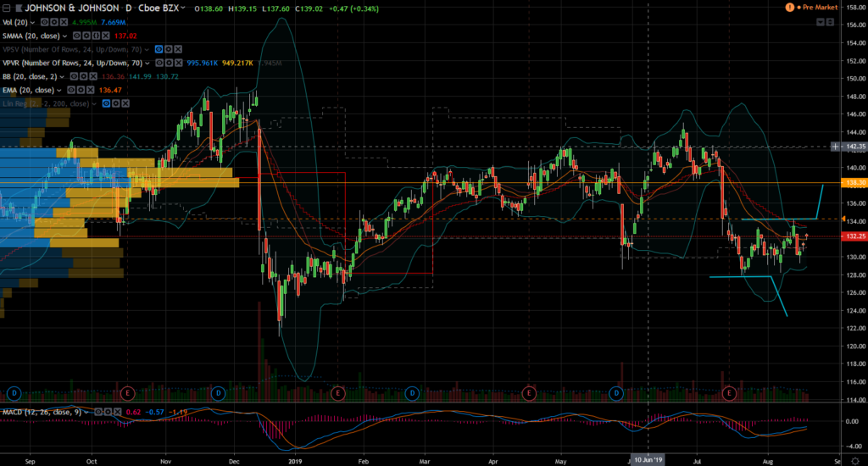Viewport: 868px width, 466px height.
Task: Select the MACD indicator title
Action: click(x=42, y=412)
